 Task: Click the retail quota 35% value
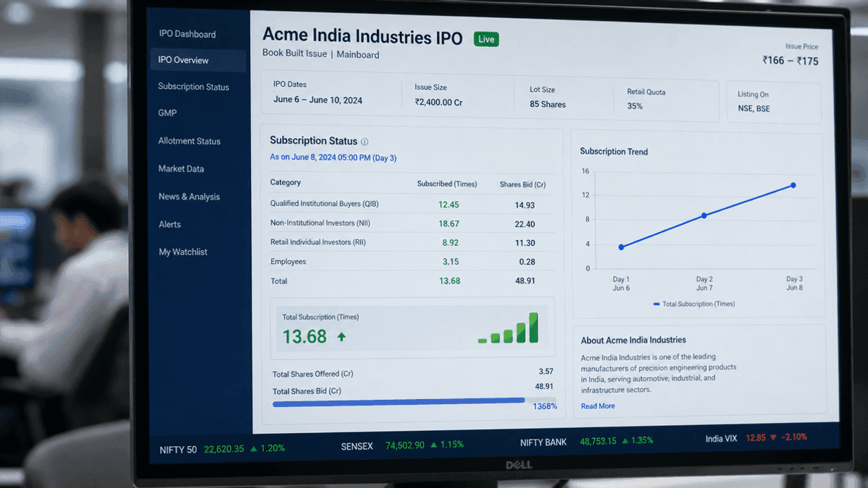click(x=634, y=106)
